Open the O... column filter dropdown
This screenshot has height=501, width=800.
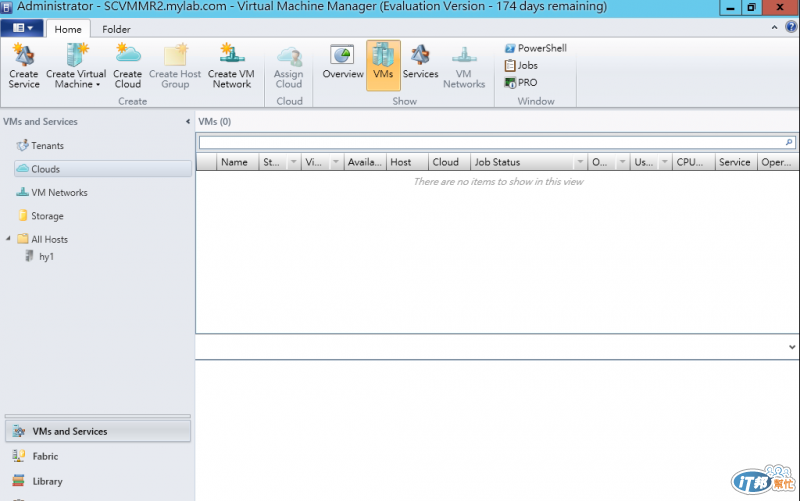[622, 162]
